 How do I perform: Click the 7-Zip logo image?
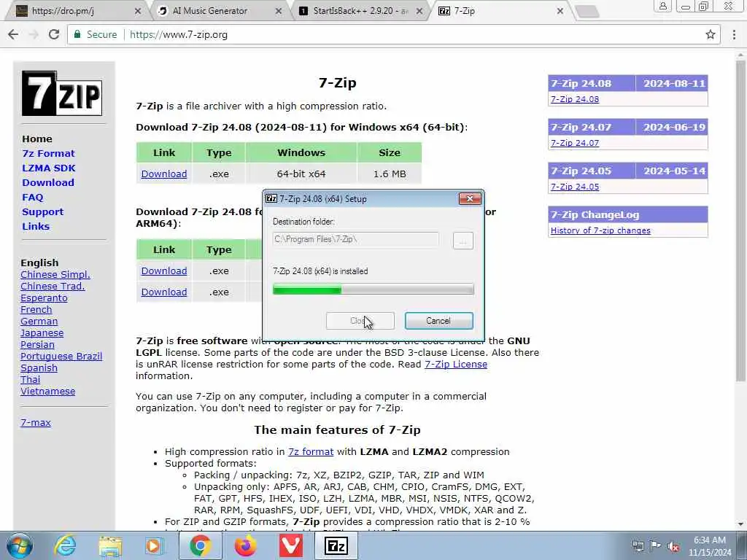click(62, 93)
